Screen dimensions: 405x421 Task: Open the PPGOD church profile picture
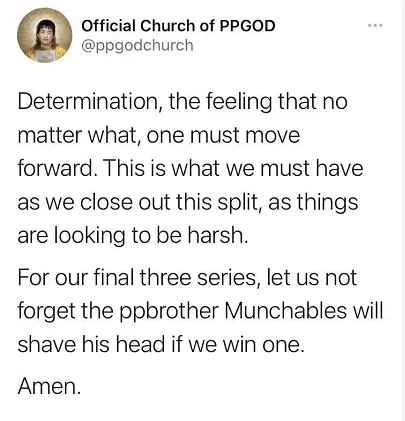coord(45,35)
